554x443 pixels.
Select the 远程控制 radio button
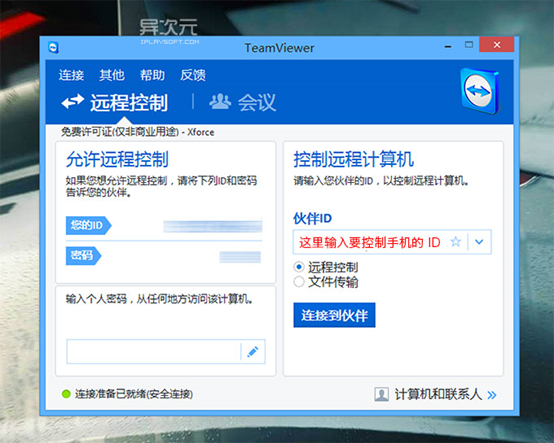coord(299,267)
